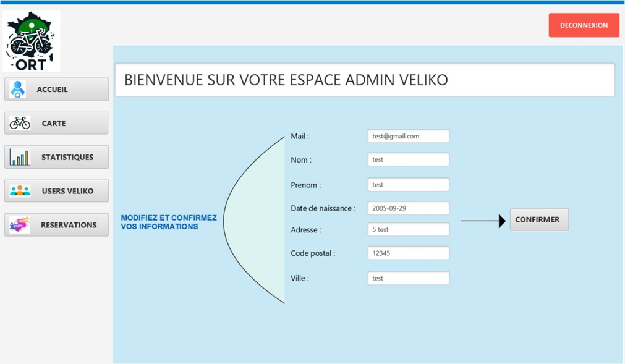
Task: Click the Code postal field
Action: coord(408,253)
